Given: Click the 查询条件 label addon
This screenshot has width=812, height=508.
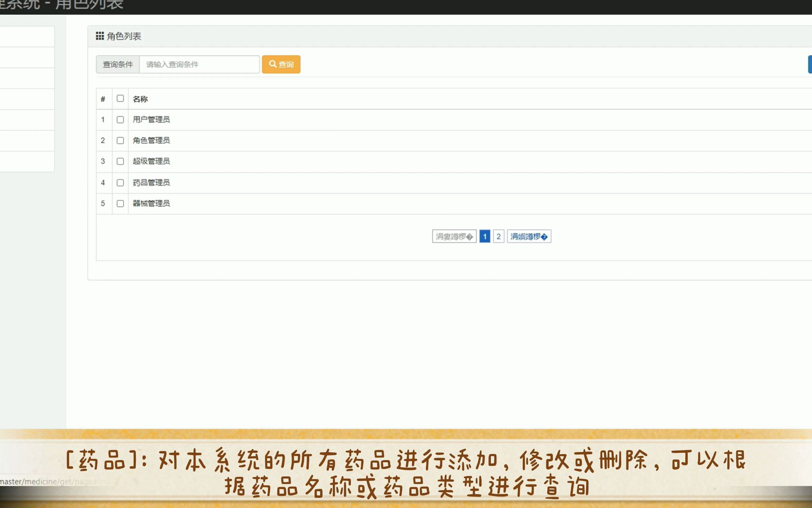Looking at the screenshot, I should click(x=118, y=64).
